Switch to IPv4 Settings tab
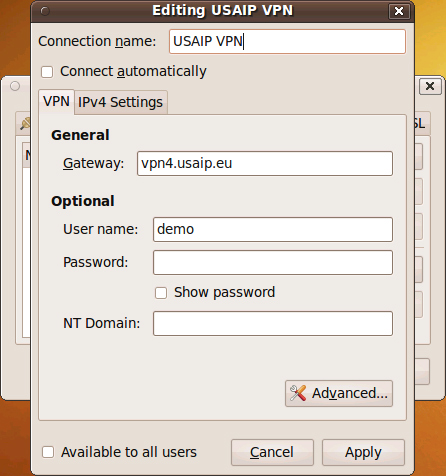The height and width of the screenshot is (476, 446). click(x=120, y=102)
